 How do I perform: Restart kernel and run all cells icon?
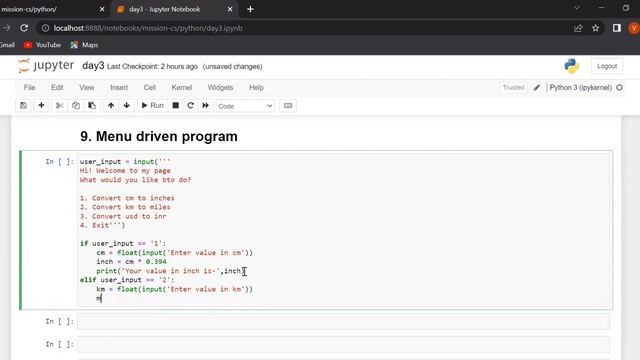205,106
